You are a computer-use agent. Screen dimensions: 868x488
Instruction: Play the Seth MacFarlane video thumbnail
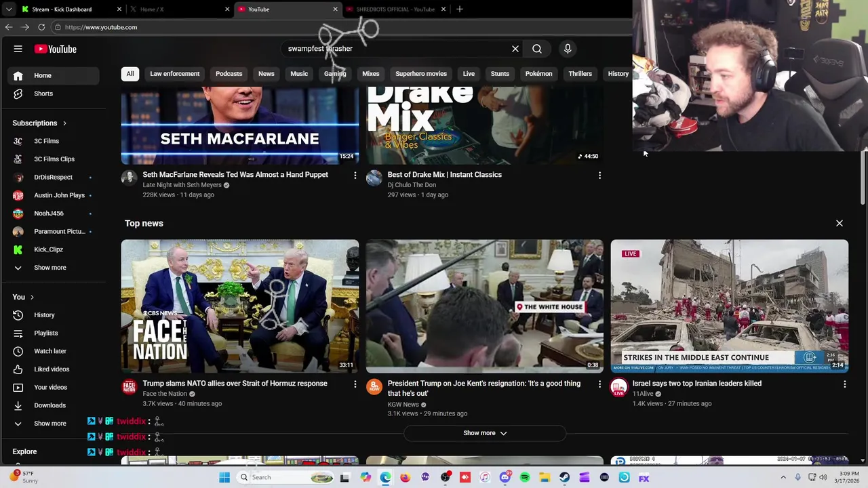tap(240, 126)
